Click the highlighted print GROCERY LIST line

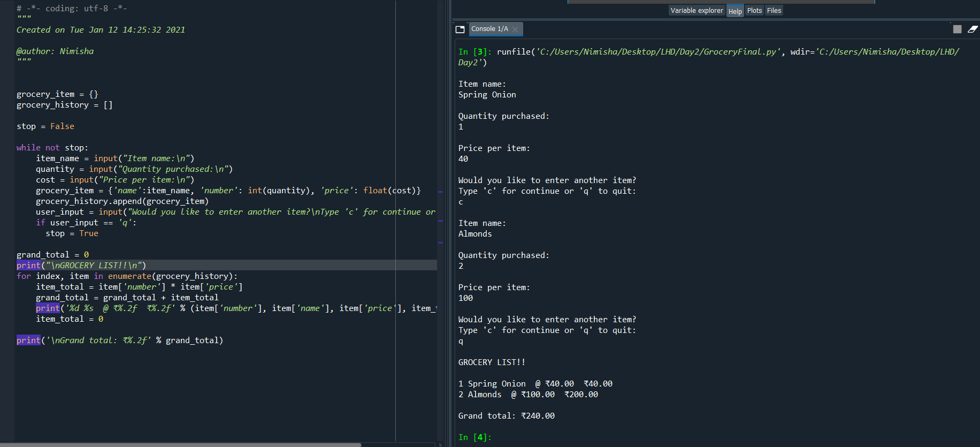pos(81,266)
